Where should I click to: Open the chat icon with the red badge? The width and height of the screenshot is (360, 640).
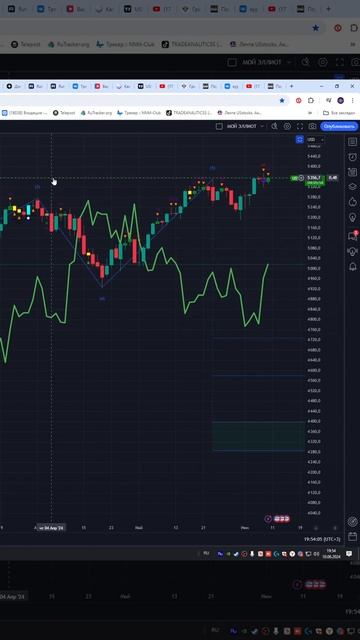[352, 236]
